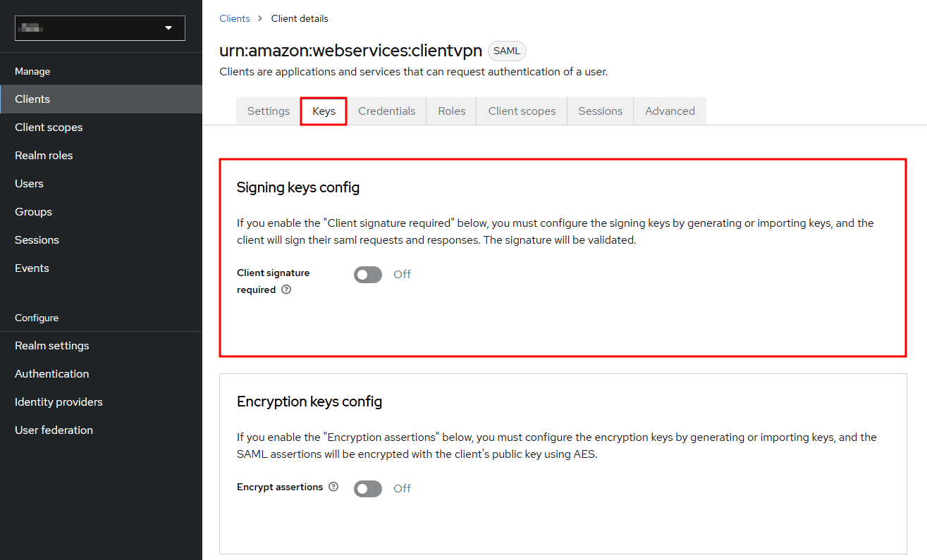Click the Signing keys config heading
The width and height of the screenshot is (927, 560).
[x=298, y=187]
